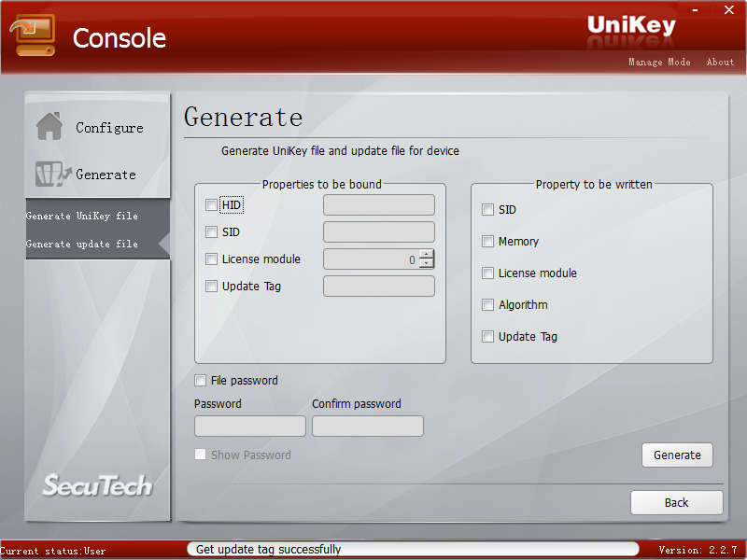
Task: Tick Update Tag under Properties to be bound
Action: [x=211, y=287]
